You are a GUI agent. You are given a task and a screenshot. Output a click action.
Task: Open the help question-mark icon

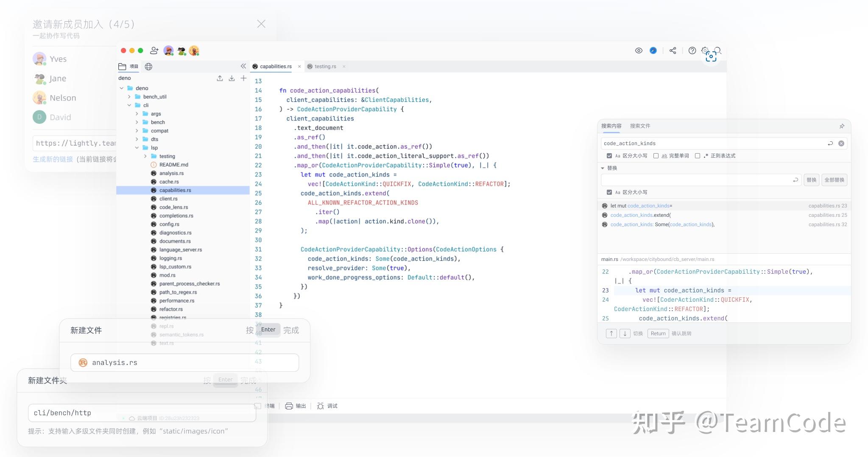click(x=692, y=50)
